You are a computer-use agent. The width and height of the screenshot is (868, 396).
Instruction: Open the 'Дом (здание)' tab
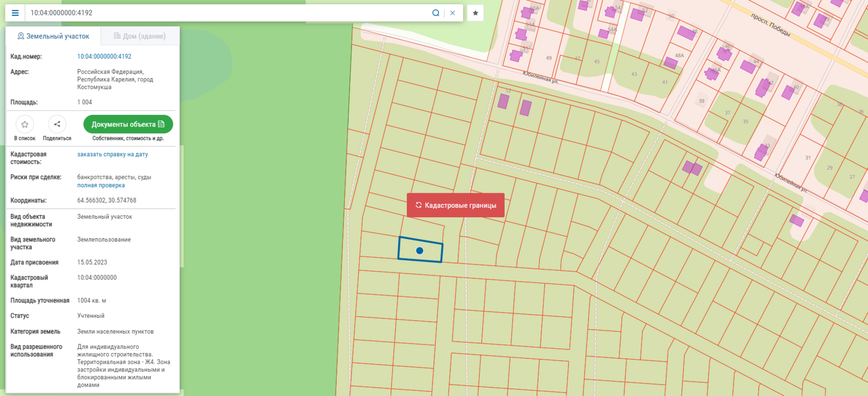[x=140, y=36]
